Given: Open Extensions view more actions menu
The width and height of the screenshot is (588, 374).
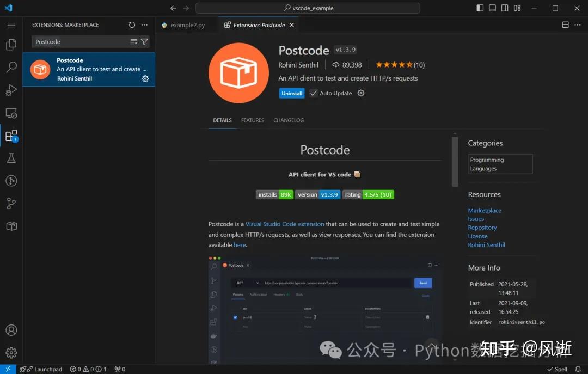Looking at the screenshot, I should (144, 24).
